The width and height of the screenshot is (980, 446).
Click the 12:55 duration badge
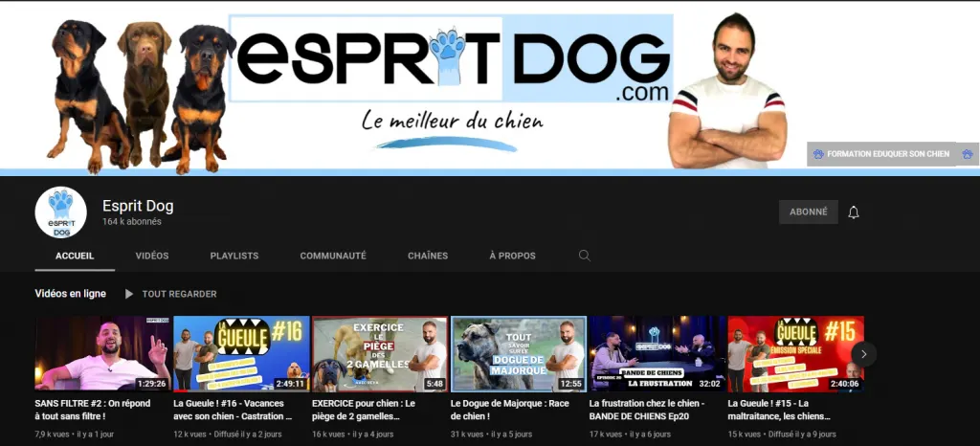[x=571, y=384]
